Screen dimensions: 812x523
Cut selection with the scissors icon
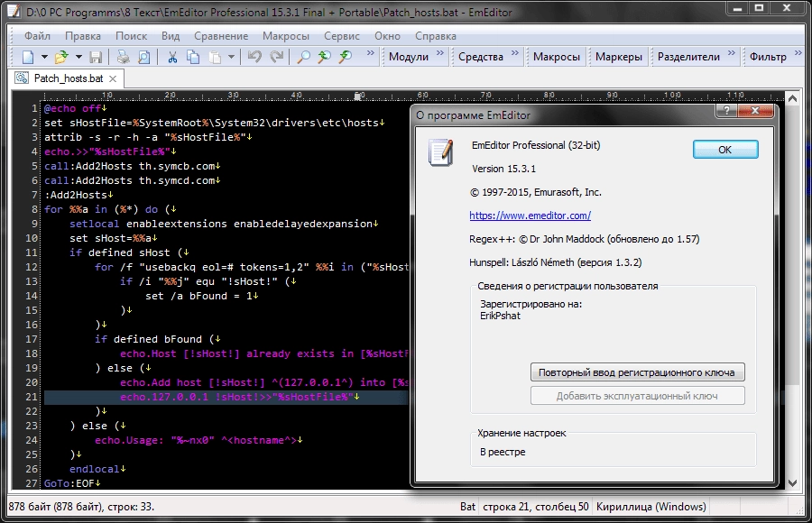point(172,57)
